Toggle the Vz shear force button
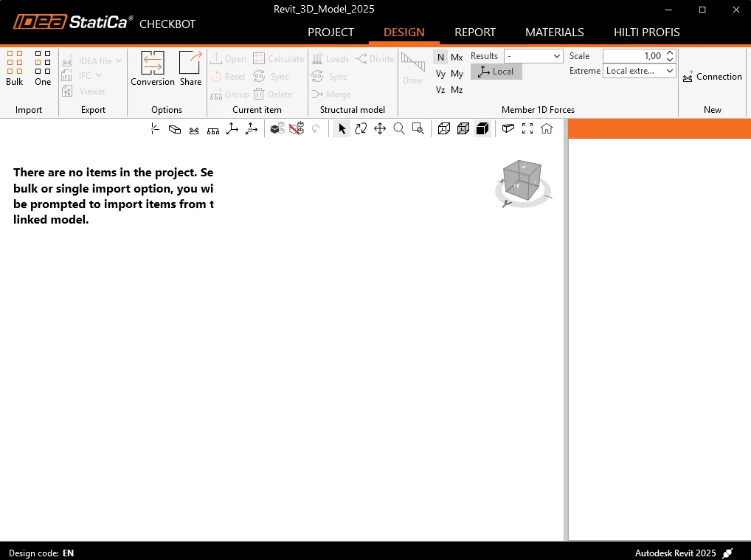 [x=440, y=89]
